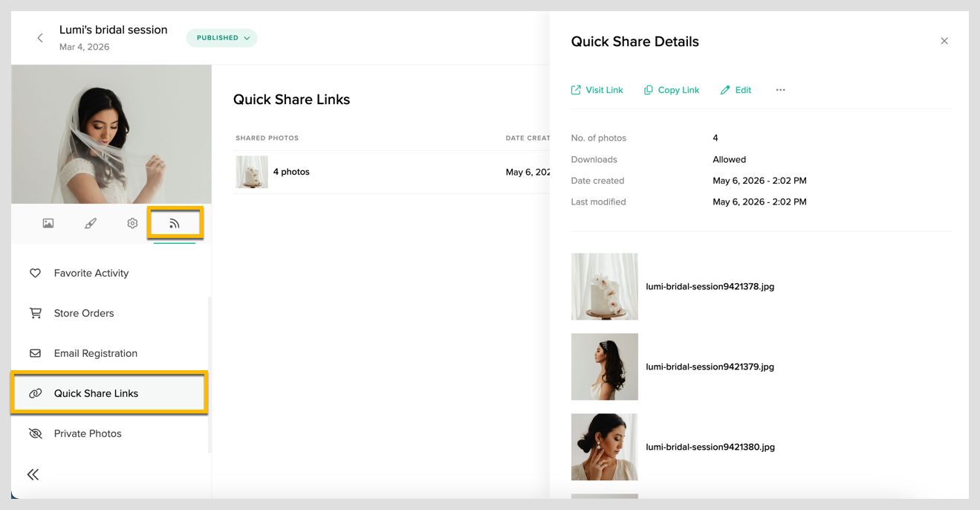Image resolution: width=980 pixels, height=510 pixels.
Task: Click filename lumi-bridal-session9421378.jpg
Action: 710,286
